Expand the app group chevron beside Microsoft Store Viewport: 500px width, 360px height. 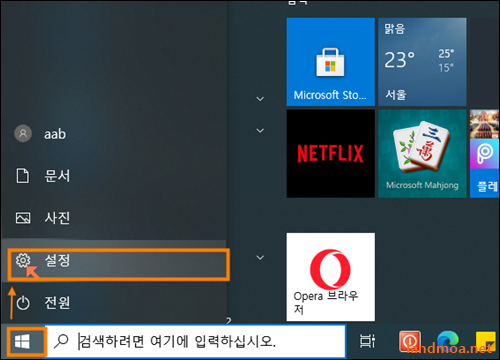coord(260,99)
